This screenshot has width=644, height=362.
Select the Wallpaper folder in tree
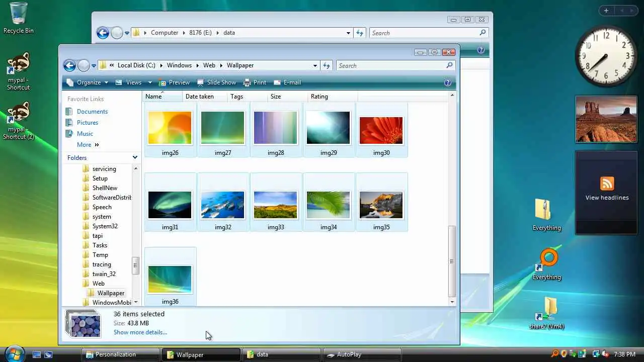point(111,293)
